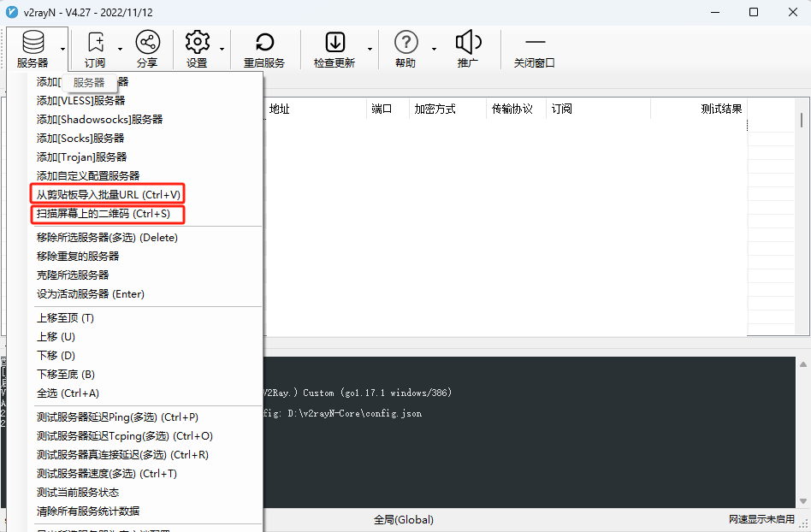Click the Servers database icon
Screen dimensions: 811x532
pos(33,43)
